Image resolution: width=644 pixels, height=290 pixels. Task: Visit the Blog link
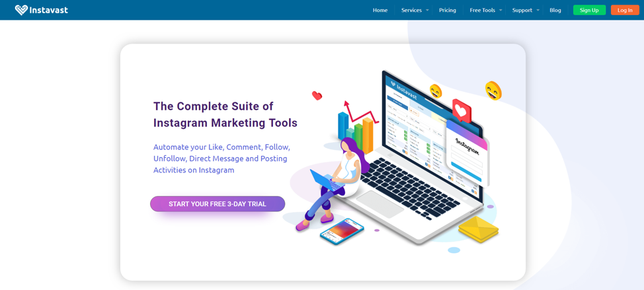[x=555, y=11]
